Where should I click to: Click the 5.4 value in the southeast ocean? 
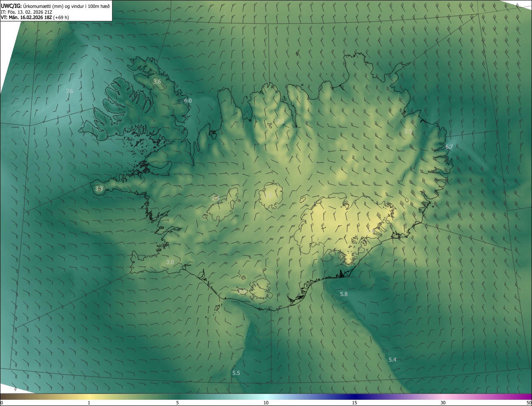(x=392, y=360)
